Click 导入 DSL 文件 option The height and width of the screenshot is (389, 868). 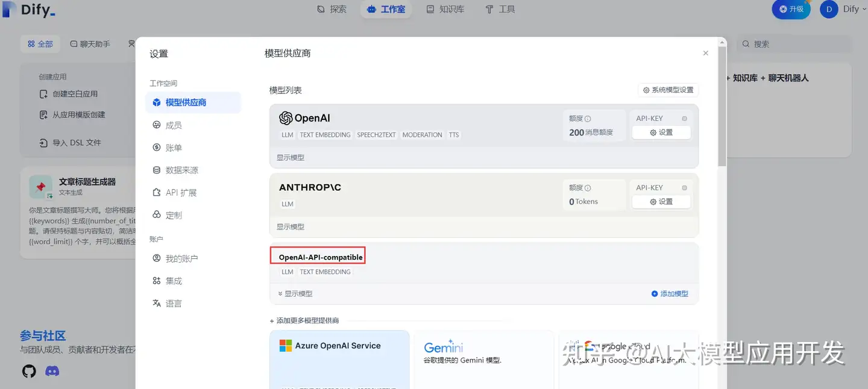[x=71, y=143]
